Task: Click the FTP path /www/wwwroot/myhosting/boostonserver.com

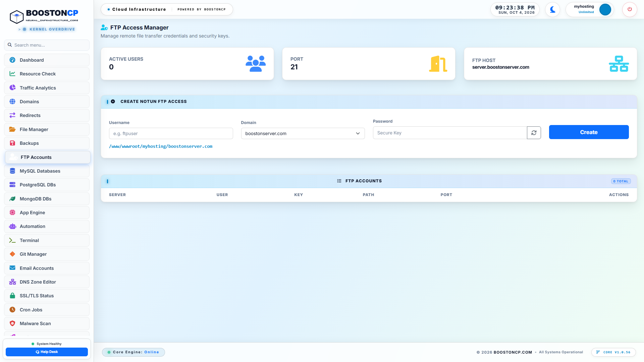Action: (161, 146)
